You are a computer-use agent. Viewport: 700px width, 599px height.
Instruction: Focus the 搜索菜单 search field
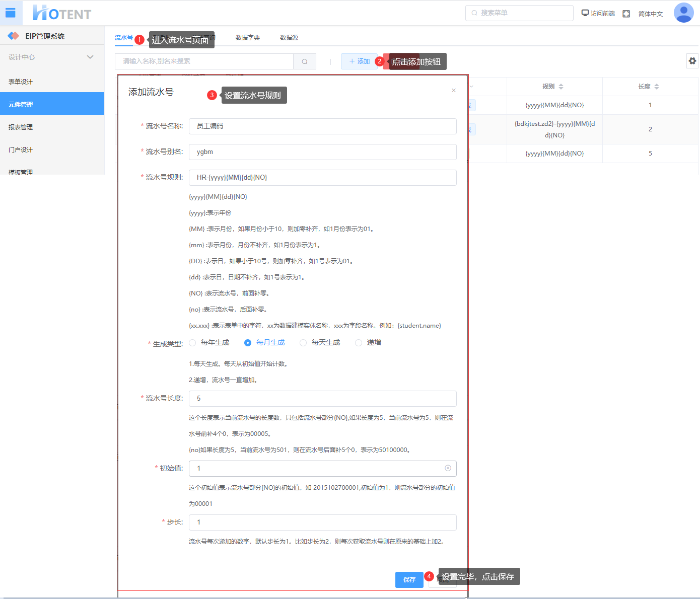pyautogui.click(x=519, y=13)
